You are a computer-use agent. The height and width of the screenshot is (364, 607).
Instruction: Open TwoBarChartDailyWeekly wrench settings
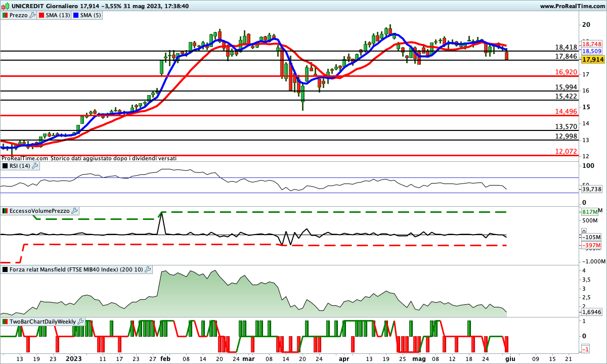tap(80, 322)
